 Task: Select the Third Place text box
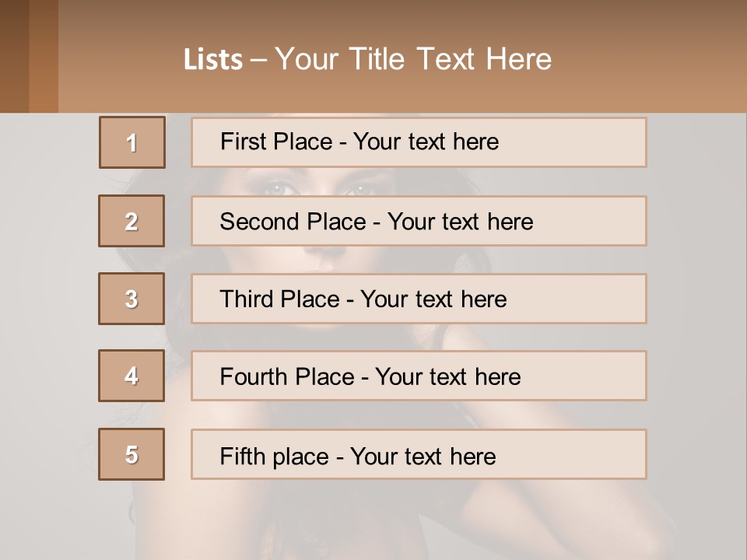[x=419, y=299]
